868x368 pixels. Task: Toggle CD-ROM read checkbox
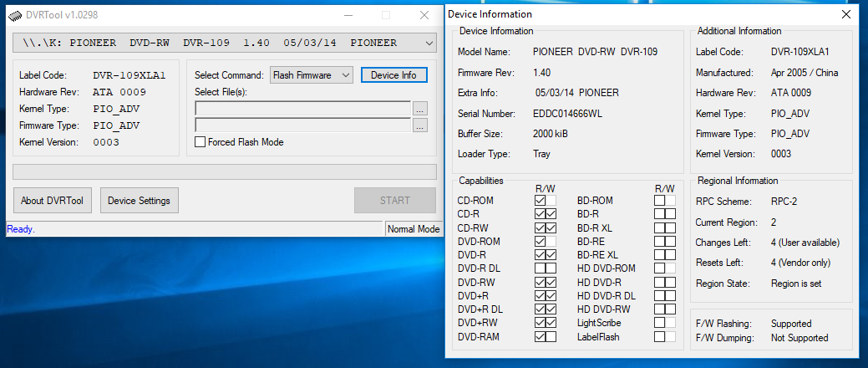541,201
